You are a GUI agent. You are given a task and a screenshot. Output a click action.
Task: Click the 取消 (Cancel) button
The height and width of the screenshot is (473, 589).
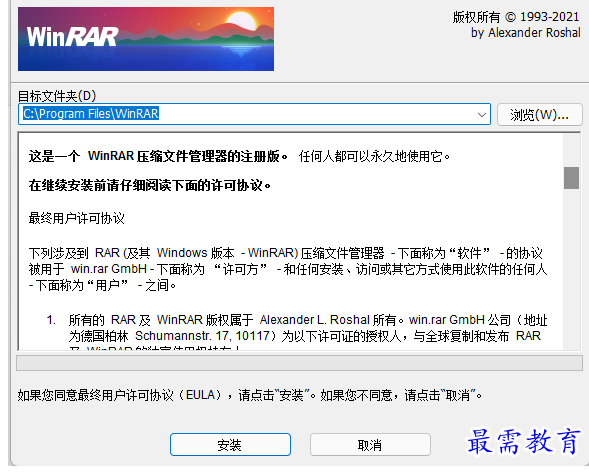point(370,444)
